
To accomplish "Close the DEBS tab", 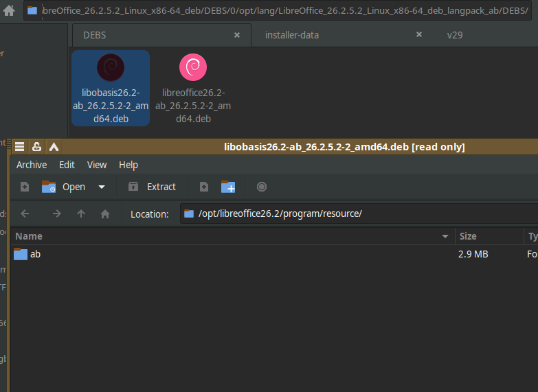I will [x=237, y=35].
